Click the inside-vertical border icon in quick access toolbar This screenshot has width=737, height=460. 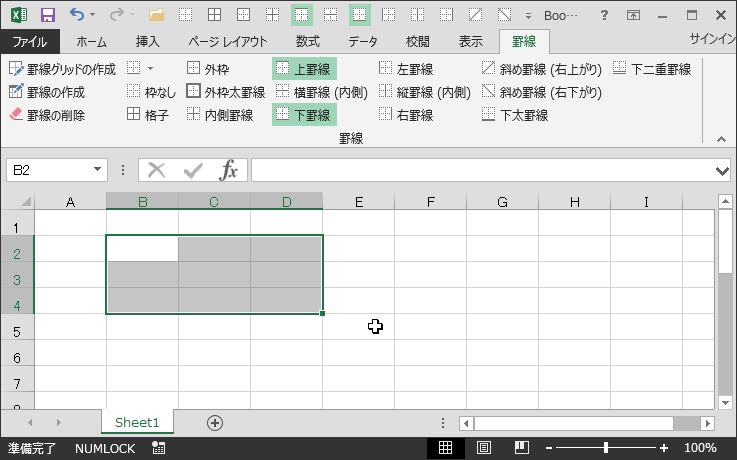coord(417,15)
